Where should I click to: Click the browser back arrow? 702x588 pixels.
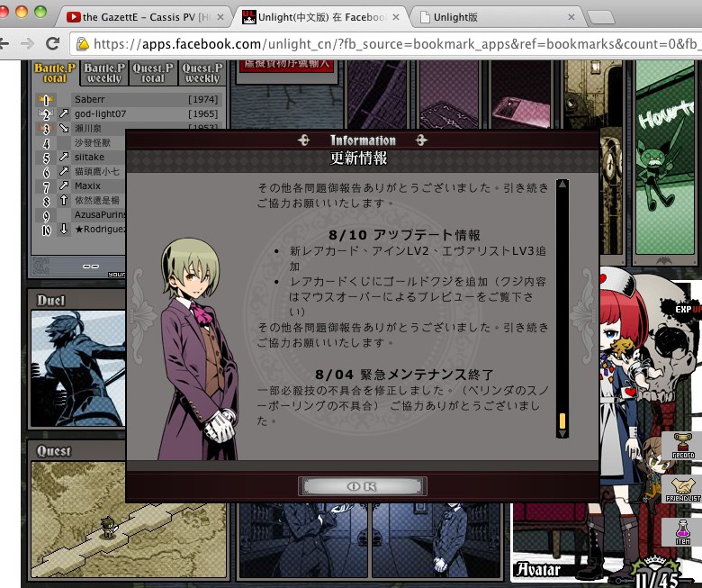(x=4, y=43)
